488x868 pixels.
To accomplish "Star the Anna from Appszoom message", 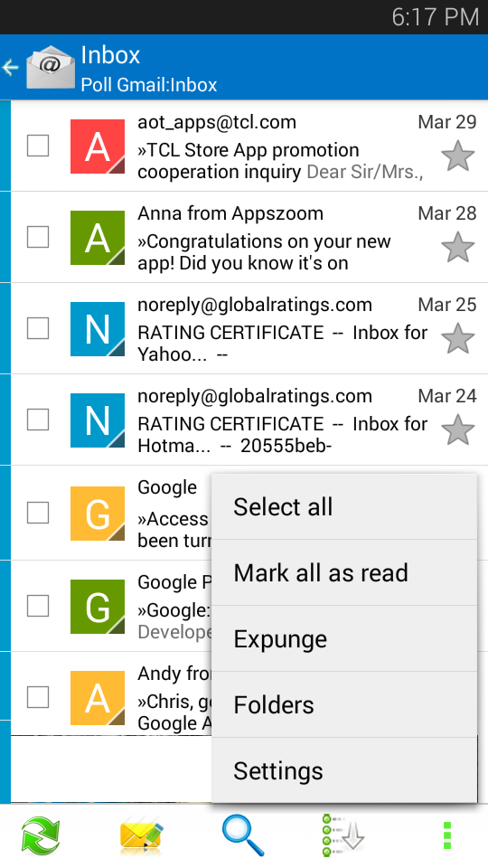I will [458, 247].
